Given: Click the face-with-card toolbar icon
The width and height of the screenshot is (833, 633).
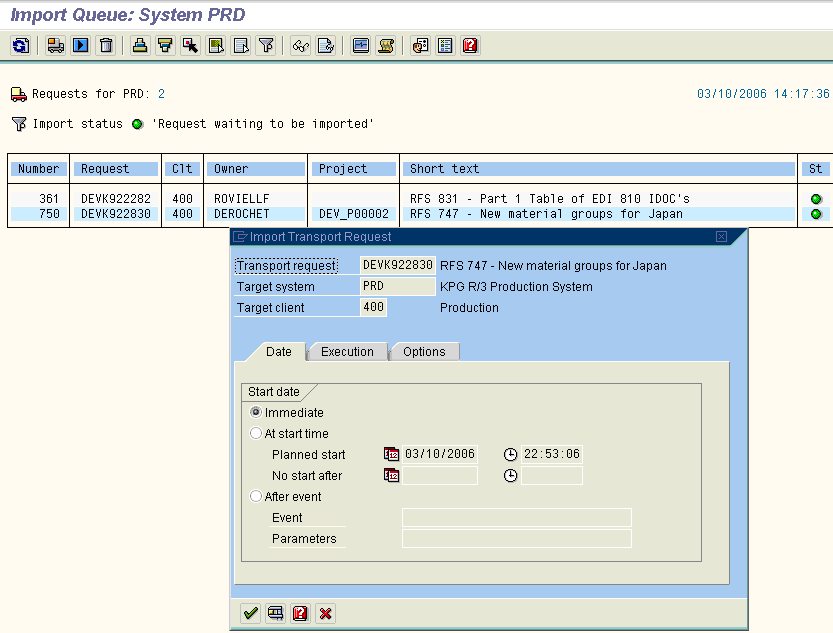Looking at the screenshot, I should (x=420, y=46).
